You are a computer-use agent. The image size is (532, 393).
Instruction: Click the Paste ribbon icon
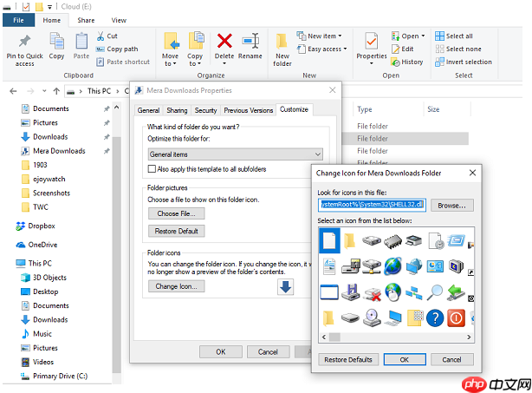tap(81, 42)
